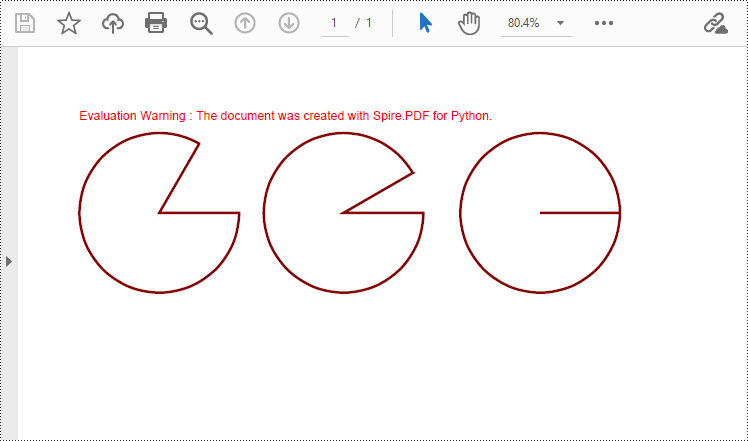The height and width of the screenshot is (441, 748).
Task: Open the 80.4% zoom level dropdown
Action: [x=536, y=23]
